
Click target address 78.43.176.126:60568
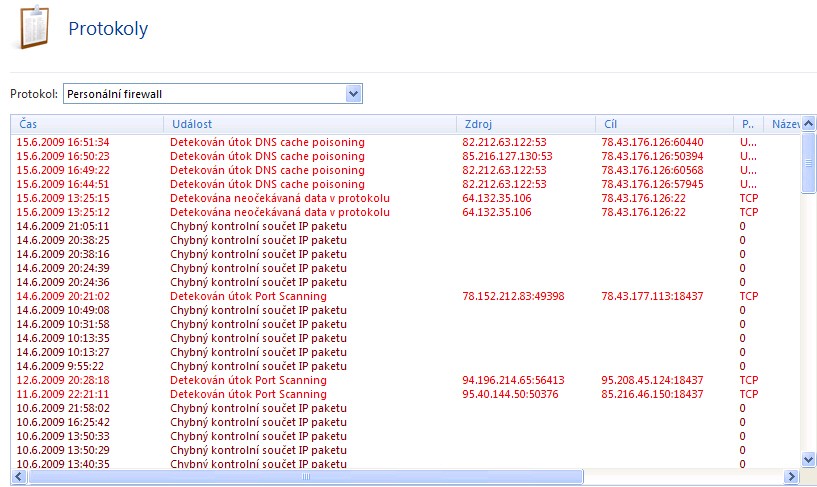tap(652, 170)
